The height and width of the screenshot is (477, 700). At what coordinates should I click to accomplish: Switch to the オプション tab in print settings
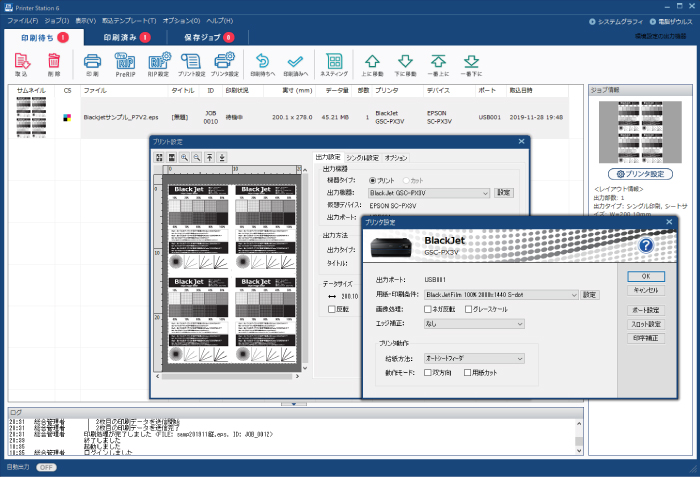396,158
